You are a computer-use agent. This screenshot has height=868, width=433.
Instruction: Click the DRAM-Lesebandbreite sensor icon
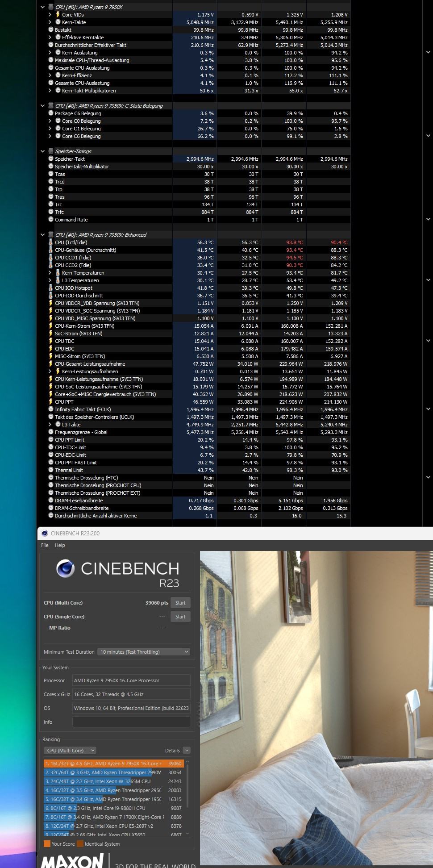point(51,500)
